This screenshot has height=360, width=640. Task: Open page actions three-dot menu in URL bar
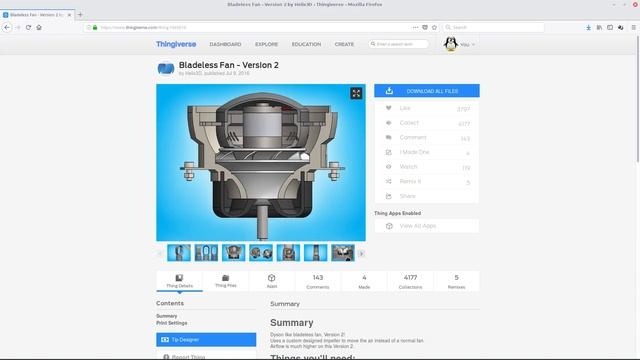(x=416, y=27)
